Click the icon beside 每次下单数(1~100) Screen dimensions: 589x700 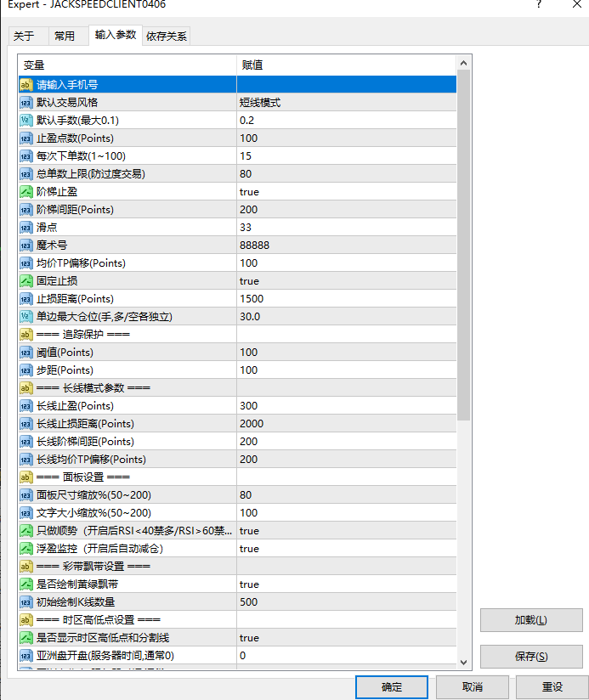coord(25,155)
